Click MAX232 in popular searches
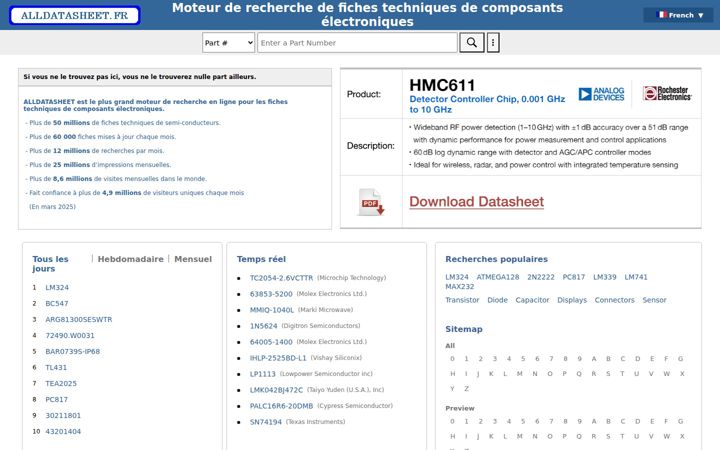This screenshot has height=450, width=720. 460,287
